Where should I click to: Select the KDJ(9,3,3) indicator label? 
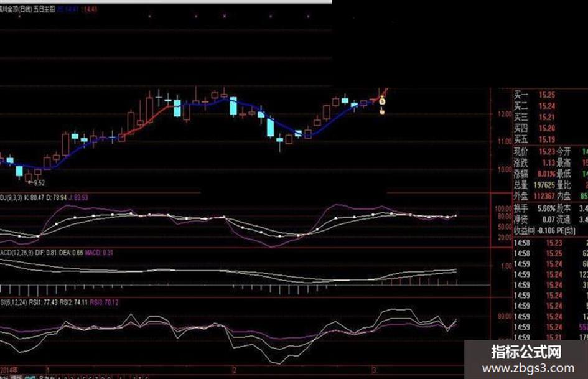11,197
